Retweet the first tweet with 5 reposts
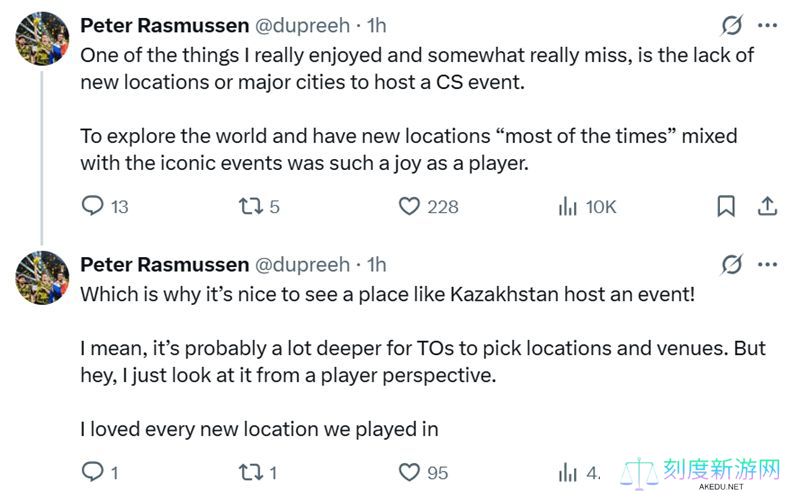The image size is (800, 499). [x=251, y=206]
